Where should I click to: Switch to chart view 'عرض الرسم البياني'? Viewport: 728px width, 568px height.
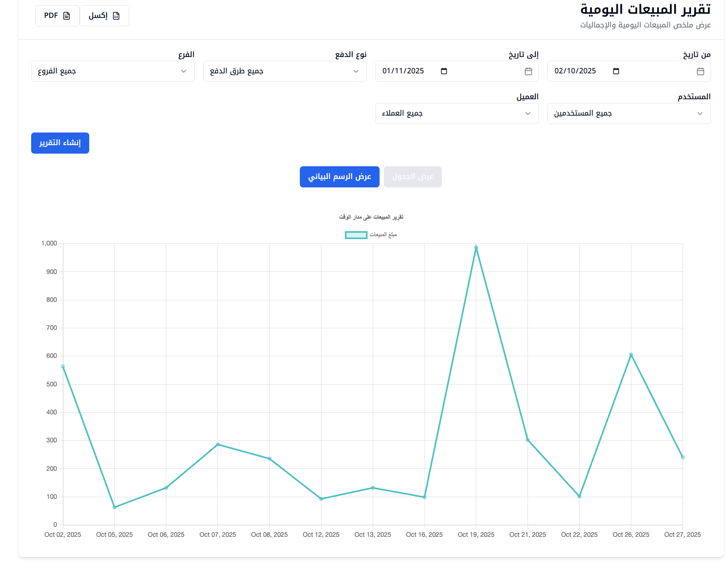[339, 177]
